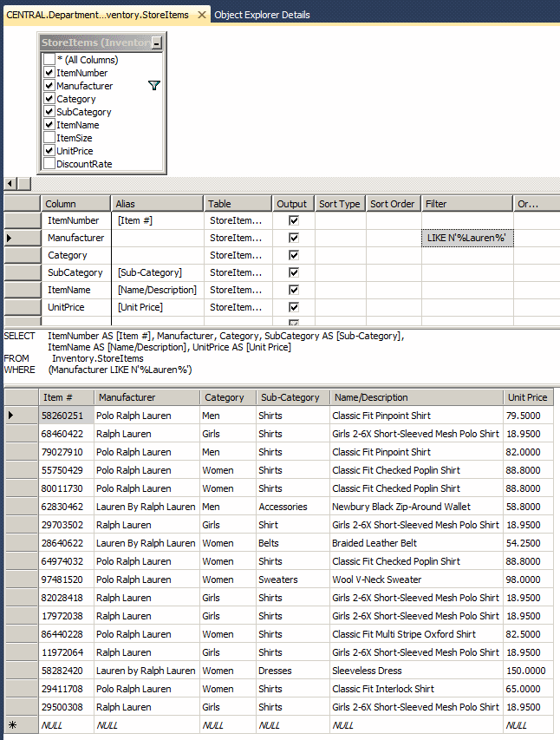Uncheck UnitPrice in the StoreItems table box
The height and width of the screenshot is (740, 560).
coord(49,151)
